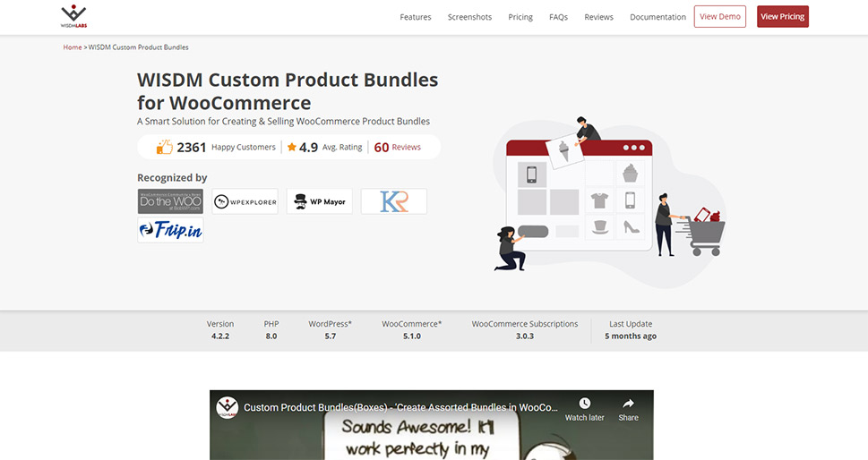Click Watch later clock icon on video
Viewport: 868px width, 460px height.
[584, 403]
